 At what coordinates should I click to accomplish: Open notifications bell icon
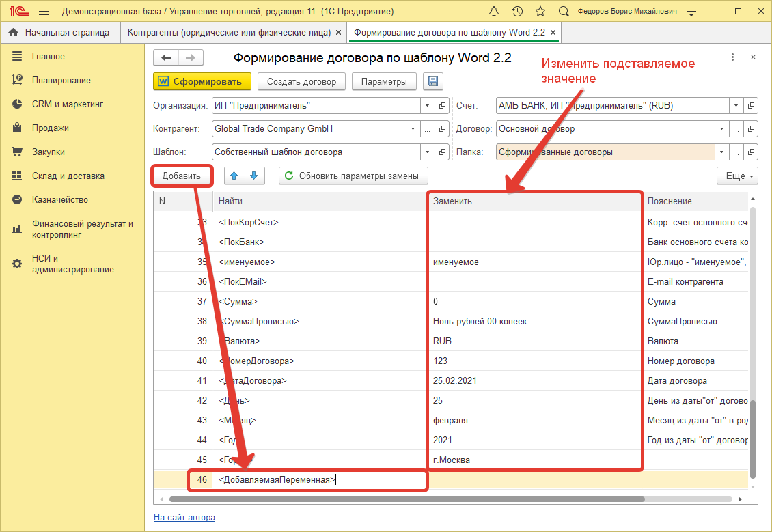point(495,12)
